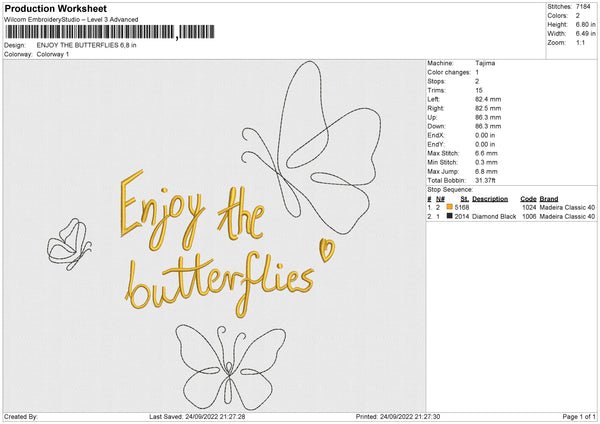Click the 'Brand' column header
The height and width of the screenshot is (424, 600).
coord(549,199)
